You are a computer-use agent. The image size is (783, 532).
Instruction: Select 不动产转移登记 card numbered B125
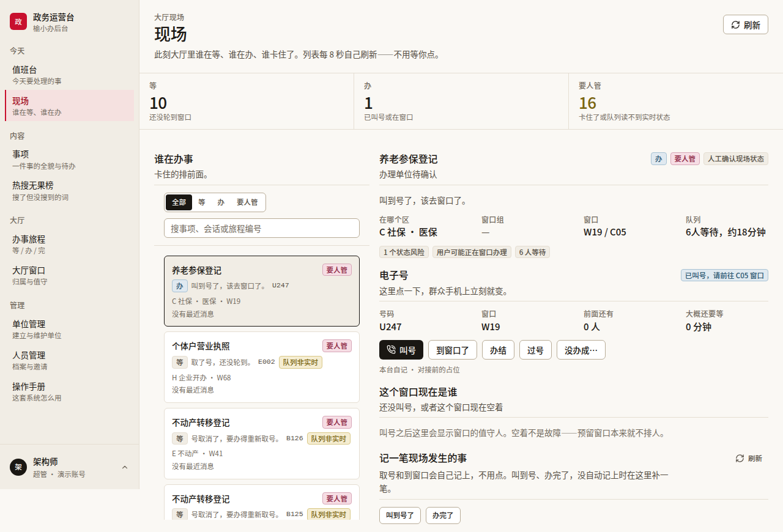tap(262, 502)
